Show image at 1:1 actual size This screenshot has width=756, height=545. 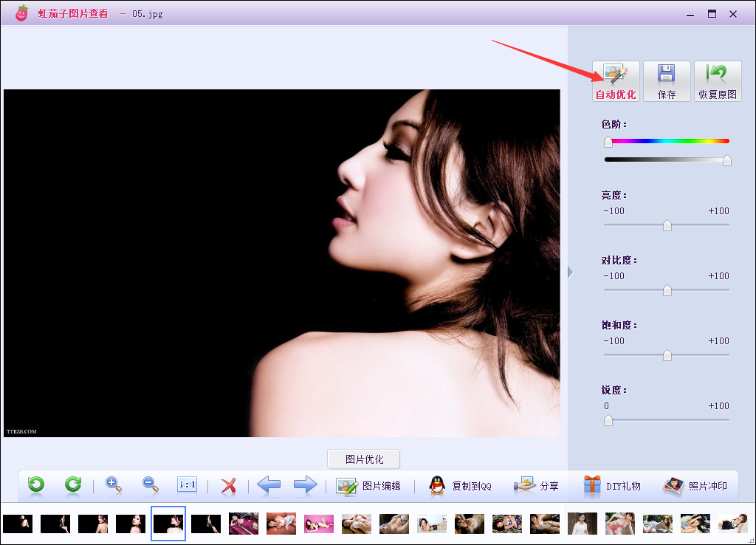point(187,484)
